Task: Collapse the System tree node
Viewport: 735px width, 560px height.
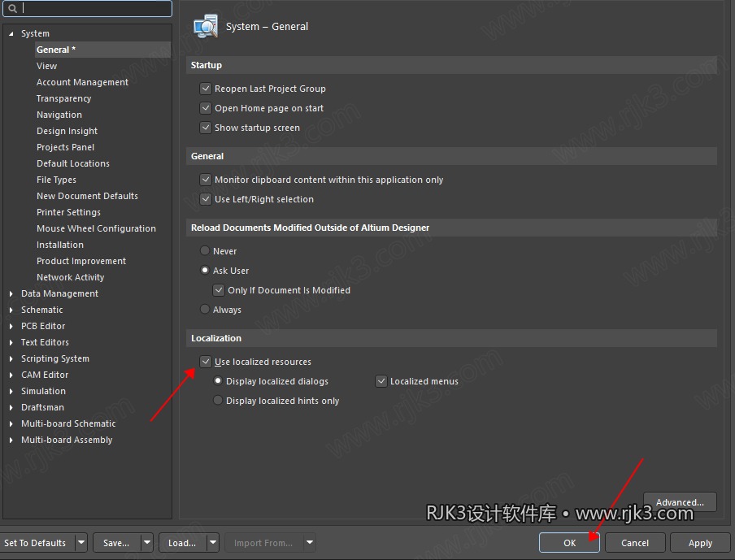Action: [11, 34]
